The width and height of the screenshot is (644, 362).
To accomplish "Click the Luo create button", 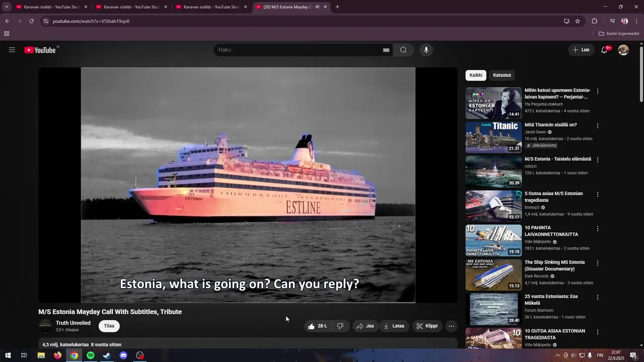I will 581,50.
